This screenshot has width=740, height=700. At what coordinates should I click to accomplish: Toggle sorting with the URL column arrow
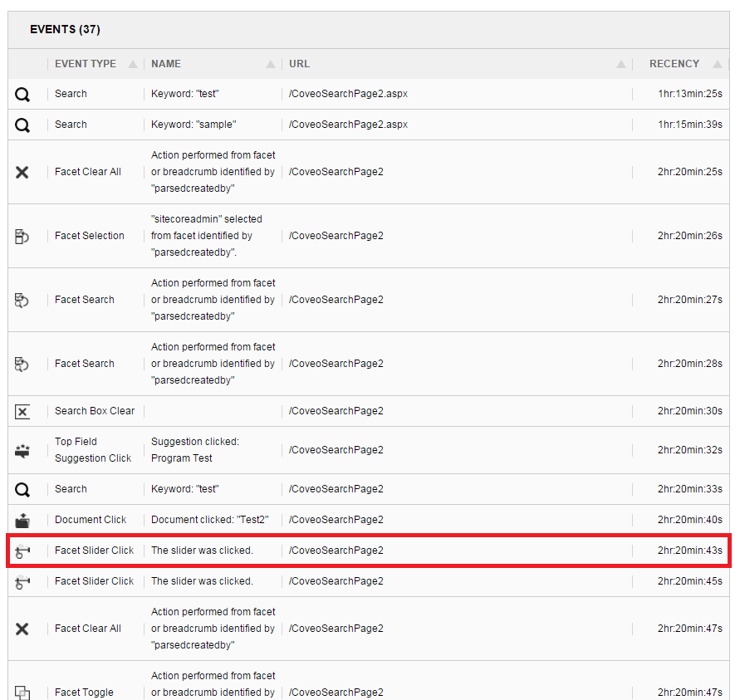click(x=621, y=63)
